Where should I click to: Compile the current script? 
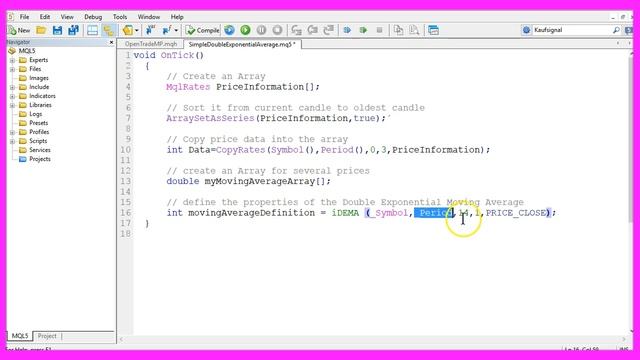point(202,30)
